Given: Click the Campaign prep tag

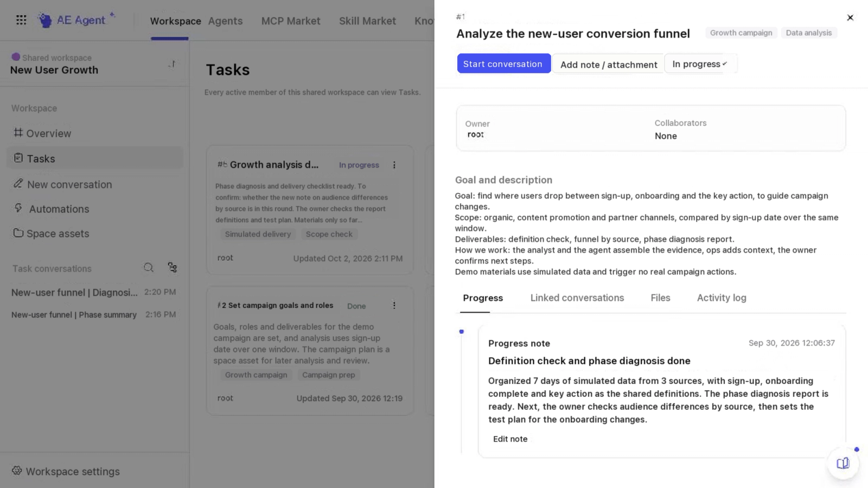Looking at the screenshot, I should point(328,375).
